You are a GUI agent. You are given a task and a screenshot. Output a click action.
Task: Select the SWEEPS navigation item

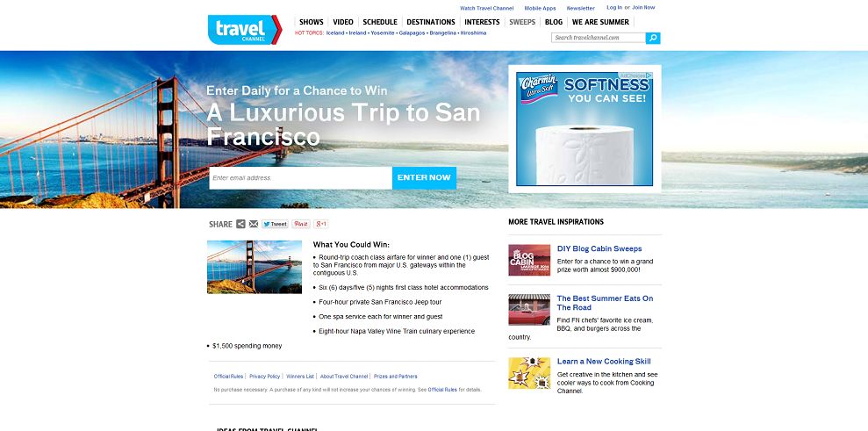[x=522, y=22]
